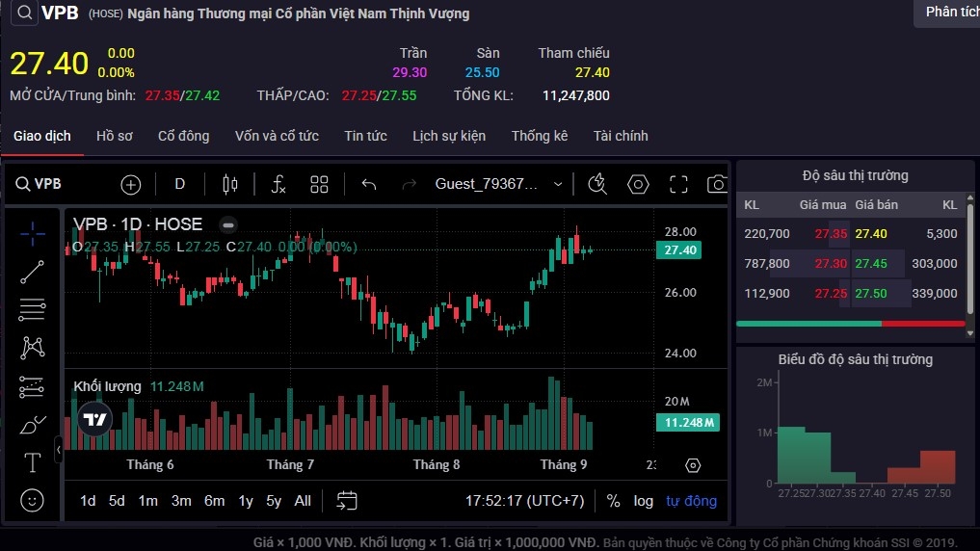The width and height of the screenshot is (980, 551).
Task: Click bid price 27.35 in depth table
Action: tap(831, 234)
